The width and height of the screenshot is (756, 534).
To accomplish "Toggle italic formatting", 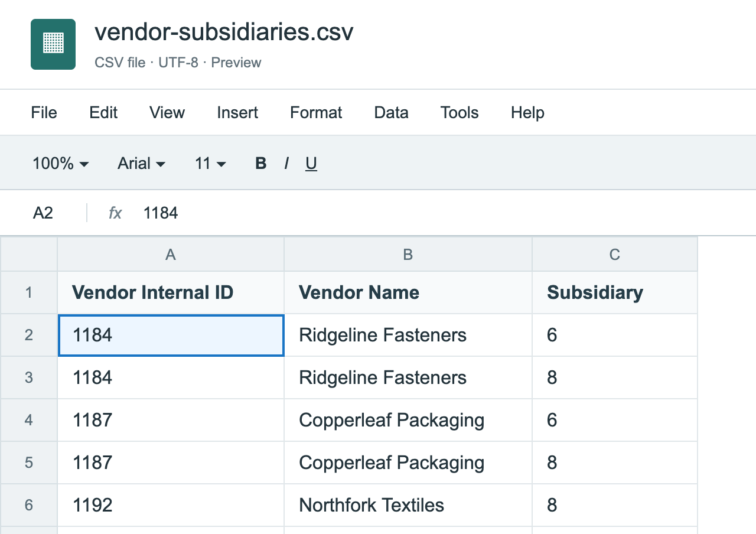I will pyautogui.click(x=286, y=163).
